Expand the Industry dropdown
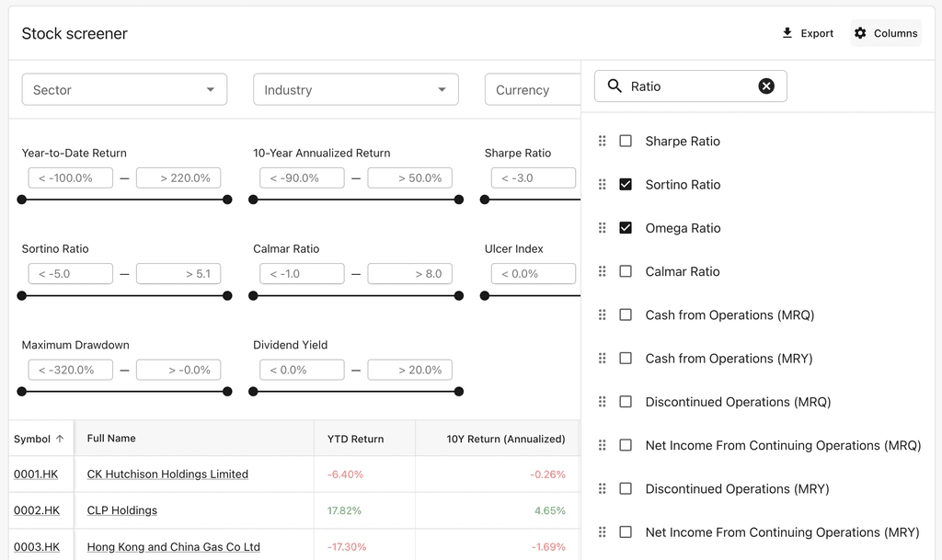Image resolution: width=942 pixels, height=560 pixels. (x=356, y=89)
